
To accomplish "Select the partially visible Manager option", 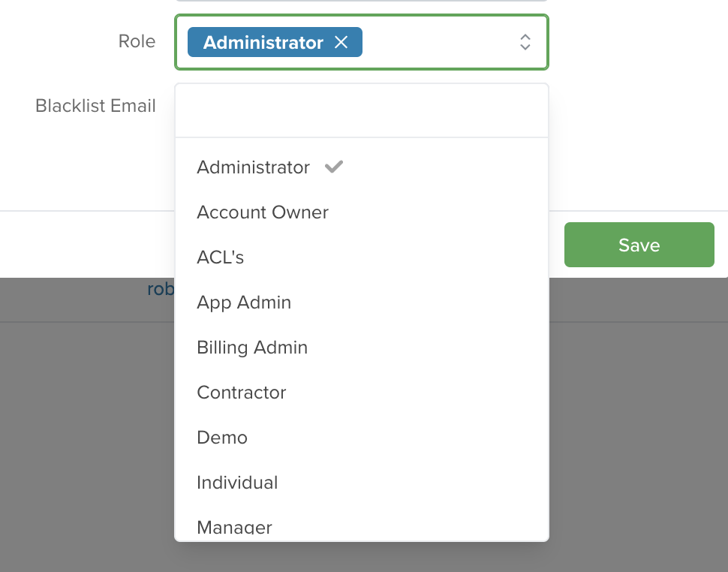I will coord(362,523).
